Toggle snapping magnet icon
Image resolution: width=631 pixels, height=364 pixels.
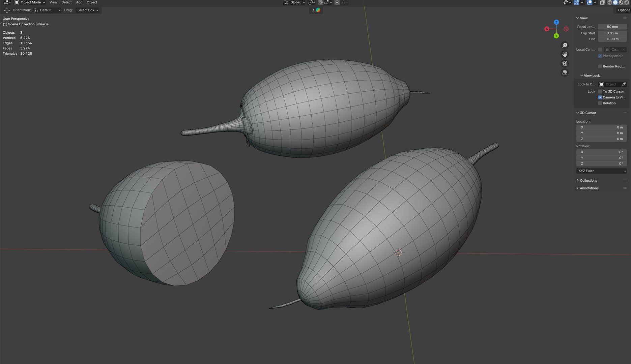point(320,2)
